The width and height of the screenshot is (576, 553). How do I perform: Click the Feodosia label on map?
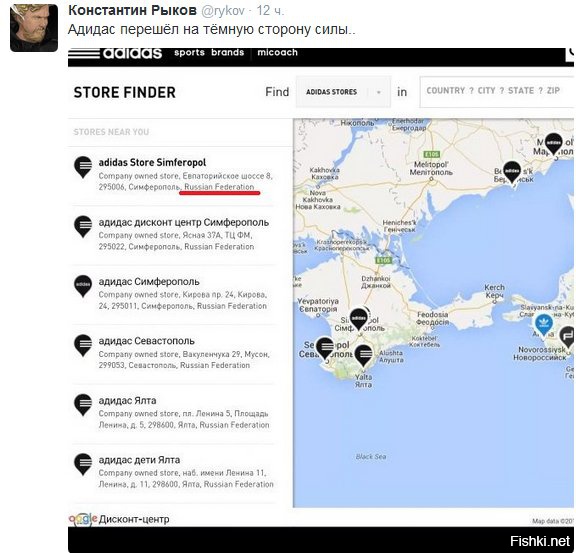click(x=433, y=318)
